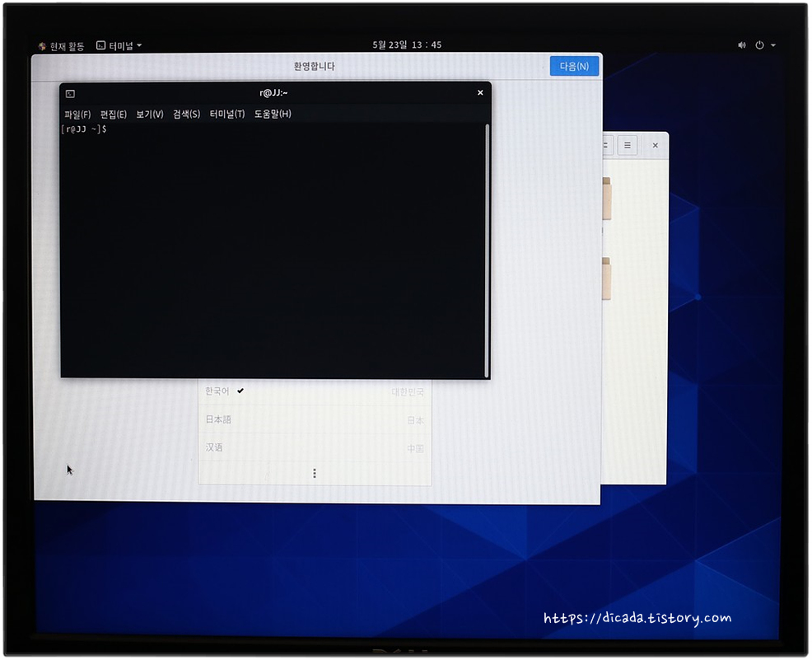The image size is (812, 660).
Task: Open the 도움말(H) menu in terminal
Action: pyautogui.click(x=273, y=114)
